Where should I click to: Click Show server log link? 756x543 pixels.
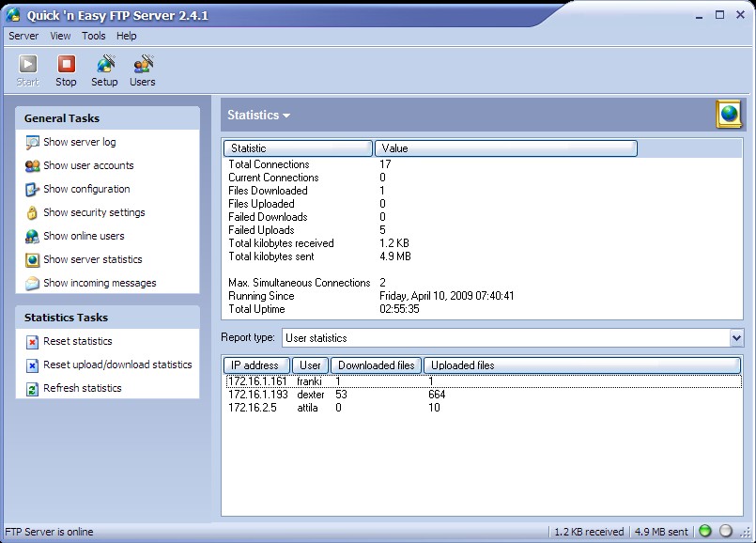pos(80,142)
